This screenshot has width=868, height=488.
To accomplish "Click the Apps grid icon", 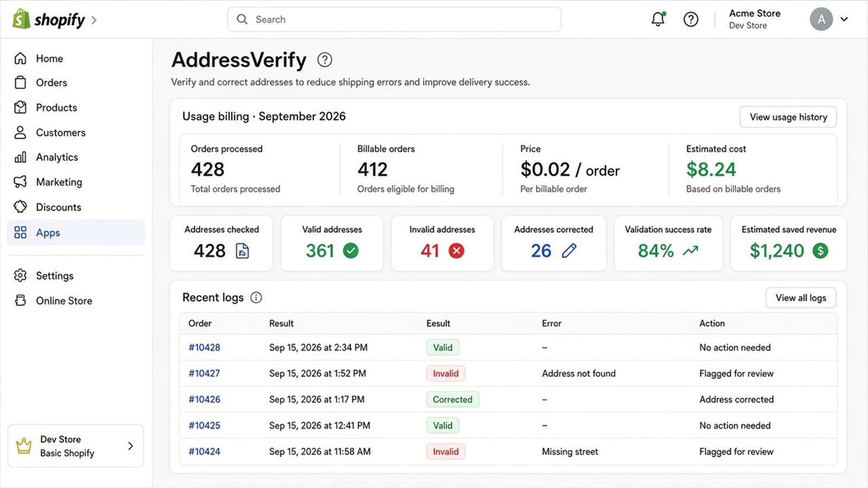I will (21, 233).
